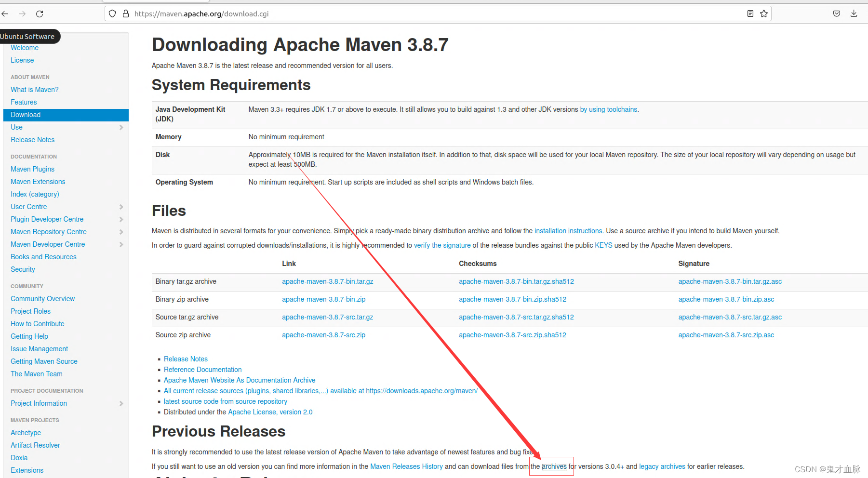Open Getting Maven Source link
Screen dimensions: 868x478
[44, 361]
